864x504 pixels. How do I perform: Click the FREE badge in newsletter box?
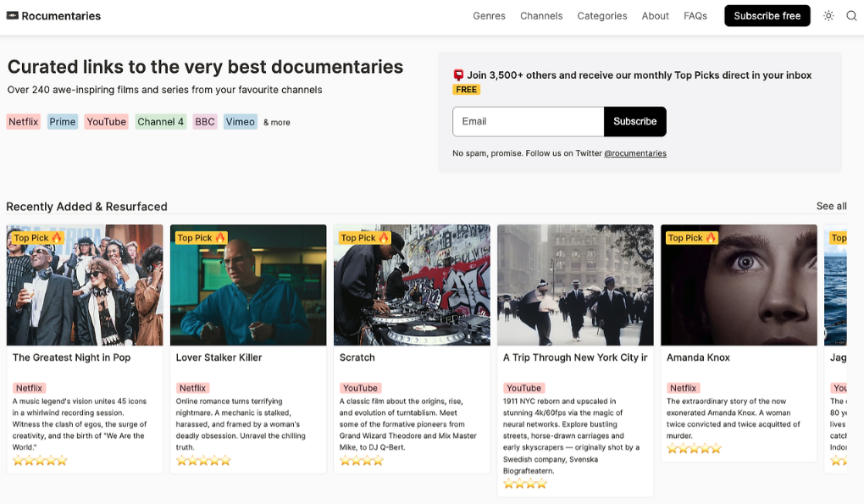click(466, 89)
